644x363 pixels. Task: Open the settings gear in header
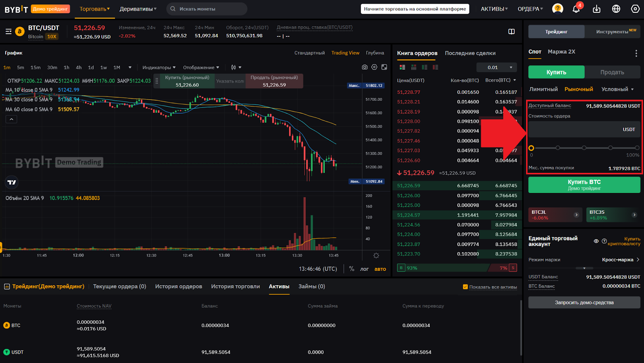point(635,9)
